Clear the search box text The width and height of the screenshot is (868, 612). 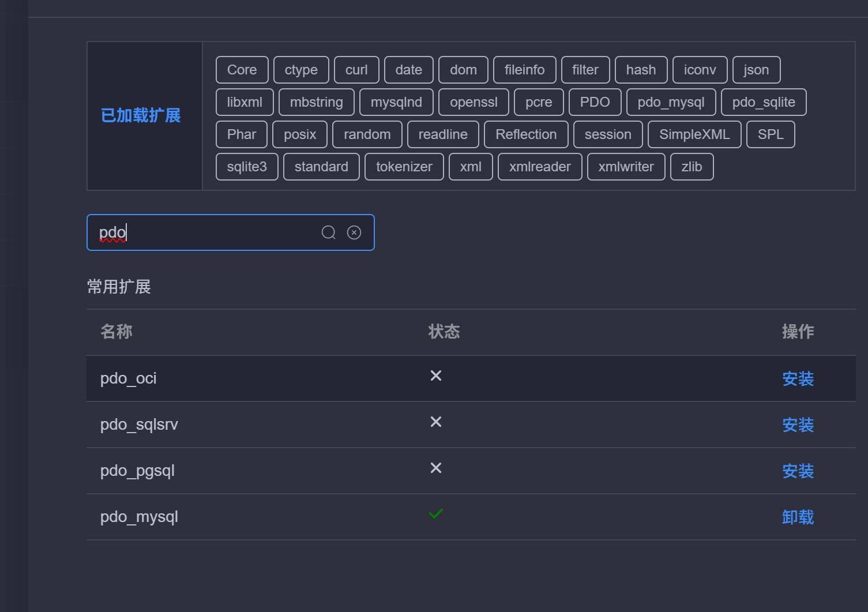tap(354, 232)
